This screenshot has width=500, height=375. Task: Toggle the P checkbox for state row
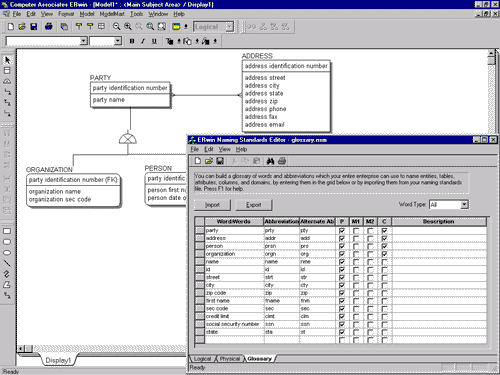coord(342,332)
